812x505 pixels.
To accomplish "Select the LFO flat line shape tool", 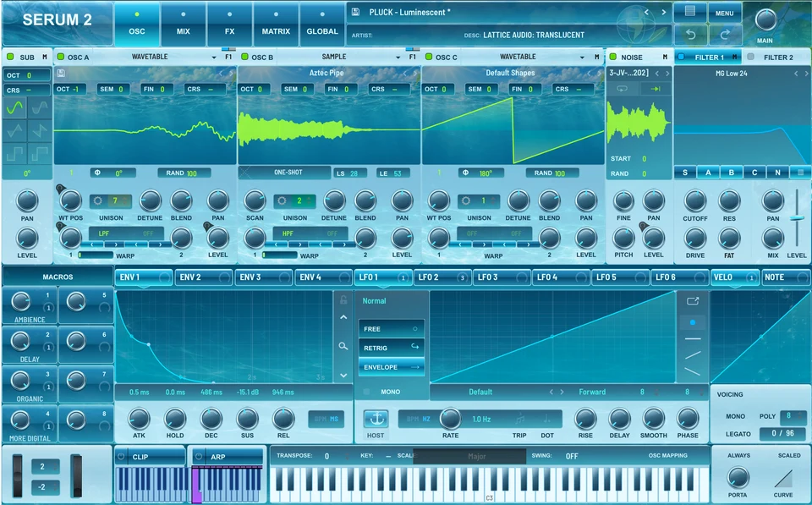I will 693,338.
